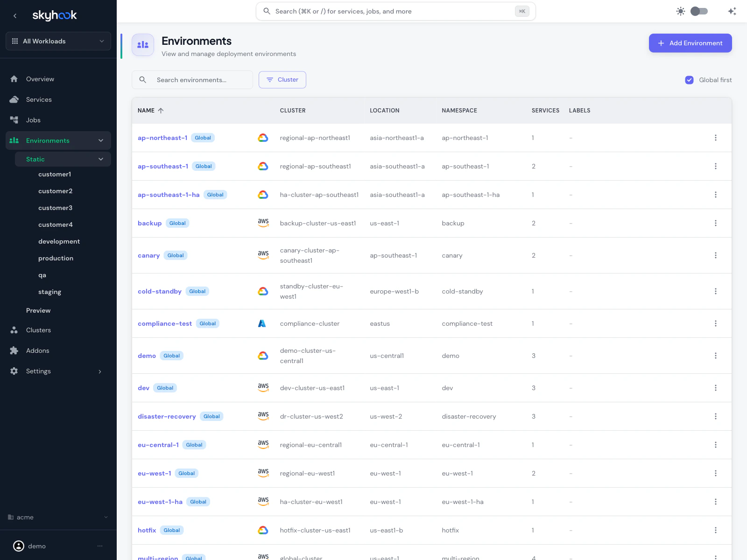This screenshot has height=560, width=747.
Task: Open the Jobs page via sidebar icon
Action: click(14, 120)
